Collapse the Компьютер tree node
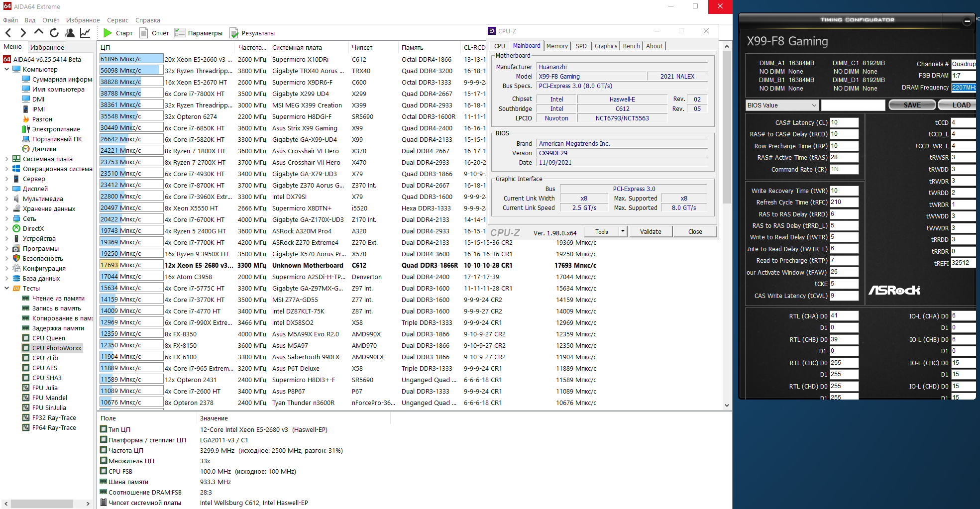The width and height of the screenshot is (980, 509). click(x=6, y=69)
